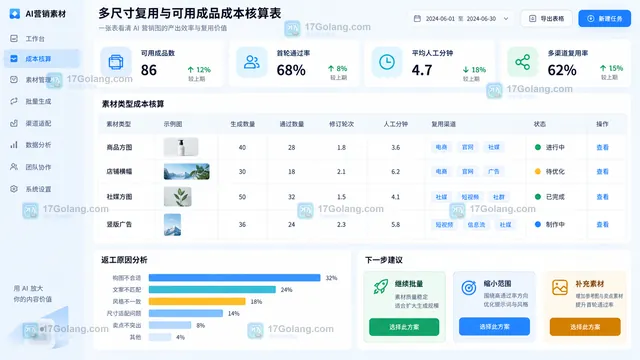Click the 成本核算 sidebar icon

pos(14,59)
